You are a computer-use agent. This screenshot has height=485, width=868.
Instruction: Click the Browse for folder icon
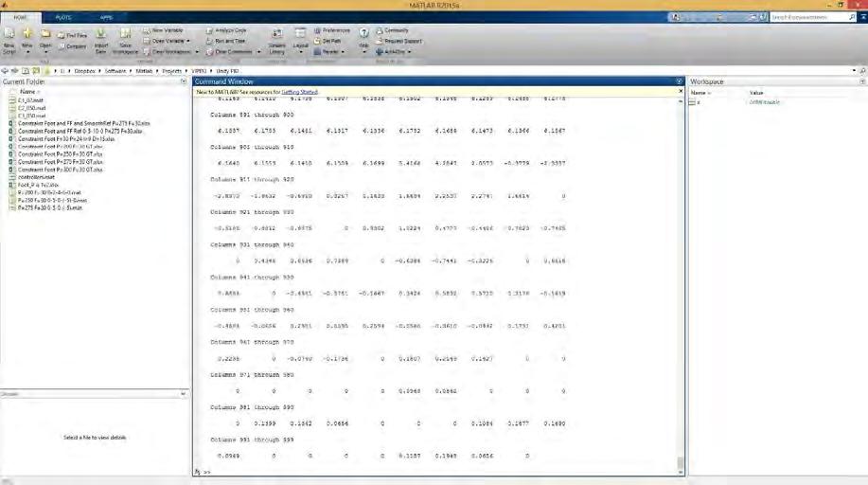36,71
